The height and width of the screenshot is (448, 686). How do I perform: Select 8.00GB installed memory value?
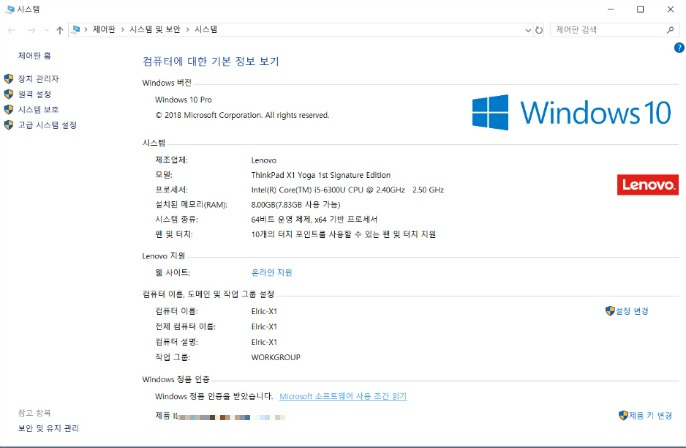295,205
